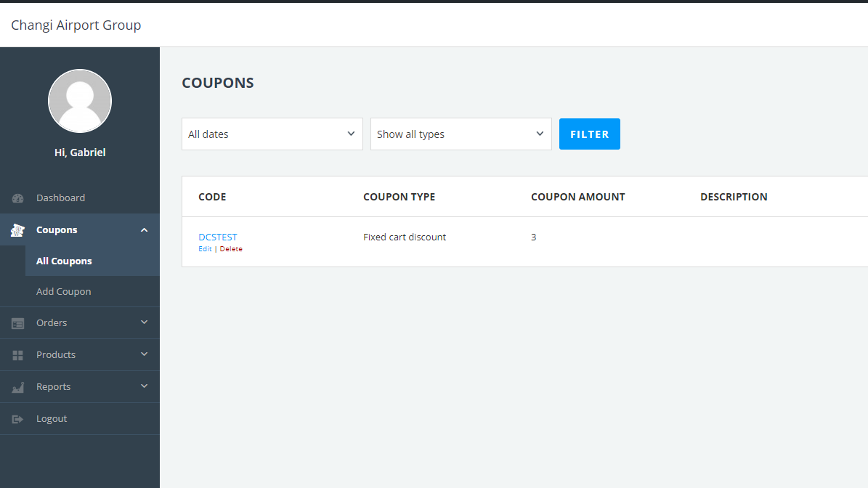Expand the Reports submenu chevron
The image size is (868, 488).
click(144, 386)
